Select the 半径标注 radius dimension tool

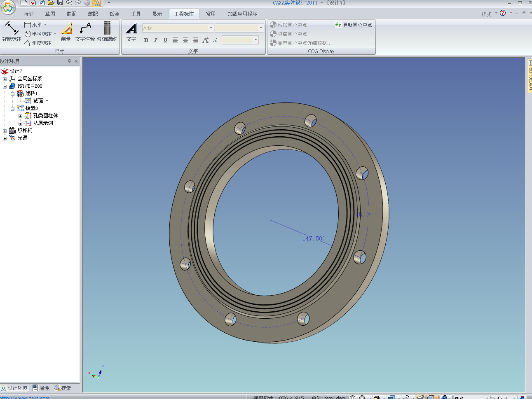coord(38,34)
